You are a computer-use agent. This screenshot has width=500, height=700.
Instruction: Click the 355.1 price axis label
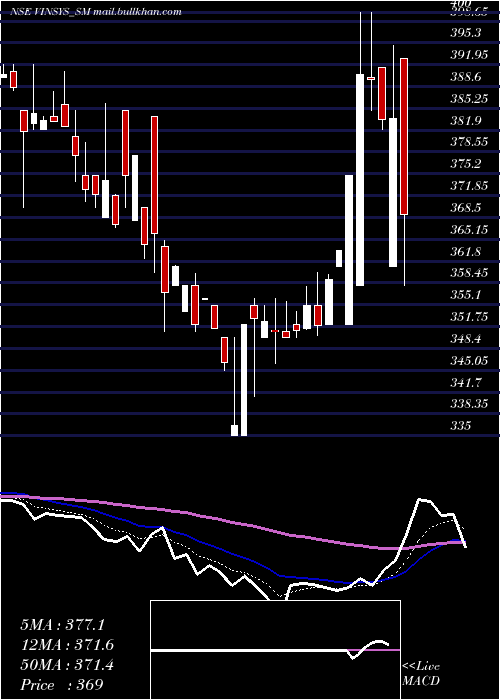[466, 294]
